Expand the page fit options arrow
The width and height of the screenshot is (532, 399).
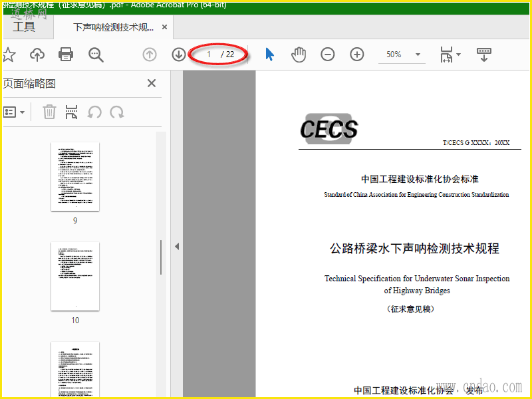point(458,55)
